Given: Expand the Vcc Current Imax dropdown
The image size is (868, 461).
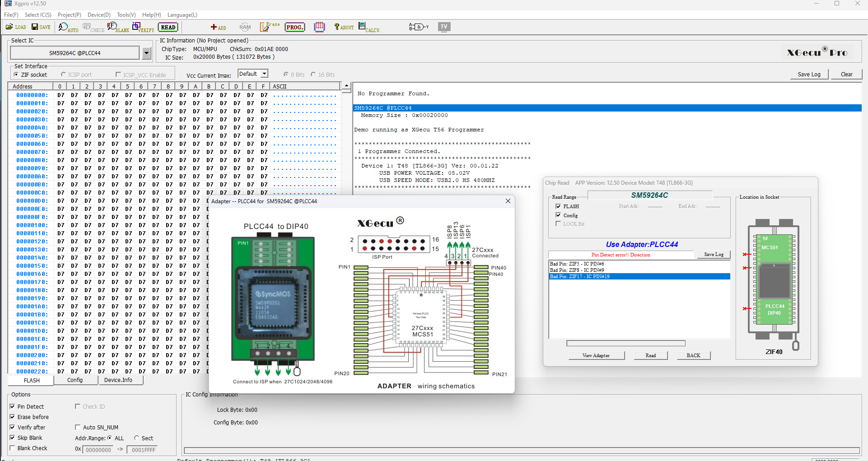Looking at the screenshot, I should [x=265, y=74].
